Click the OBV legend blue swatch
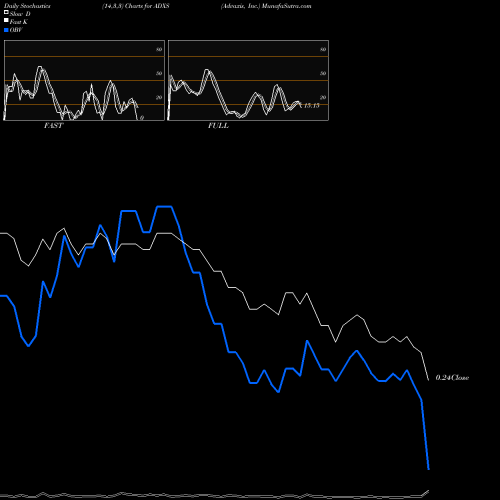Viewport: 500px width, 500px height. point(6,30)
